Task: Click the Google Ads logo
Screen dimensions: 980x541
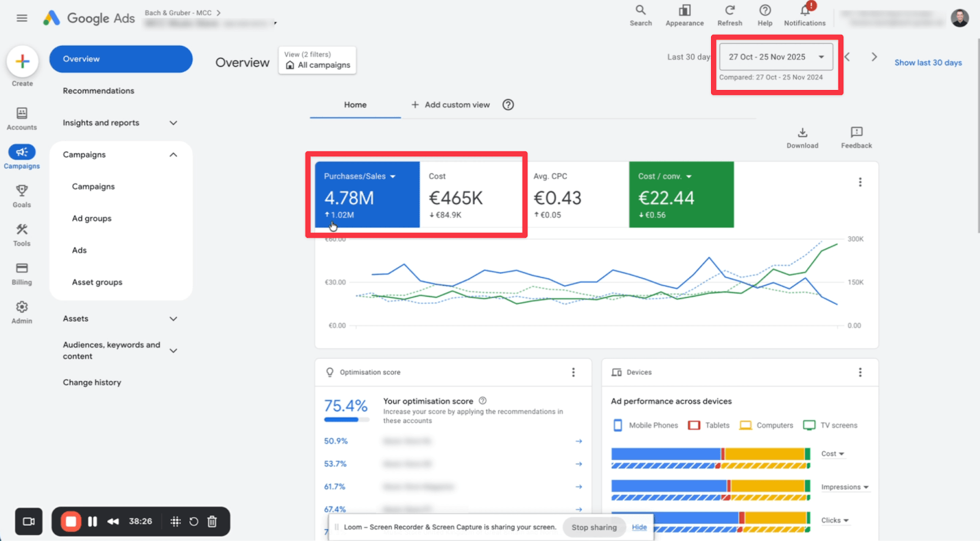Action: click(x=89, y=18)
